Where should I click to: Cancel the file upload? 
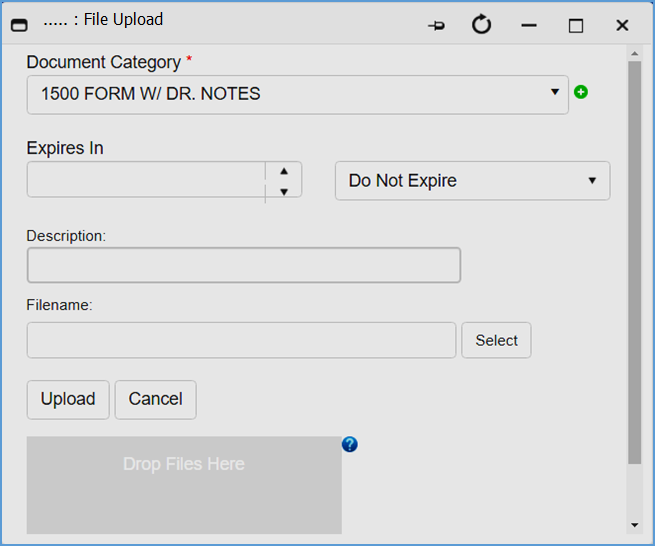point(155,399)
